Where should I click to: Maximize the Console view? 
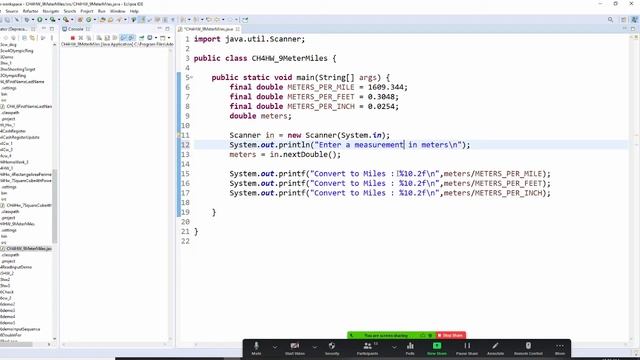click(167, 29)
